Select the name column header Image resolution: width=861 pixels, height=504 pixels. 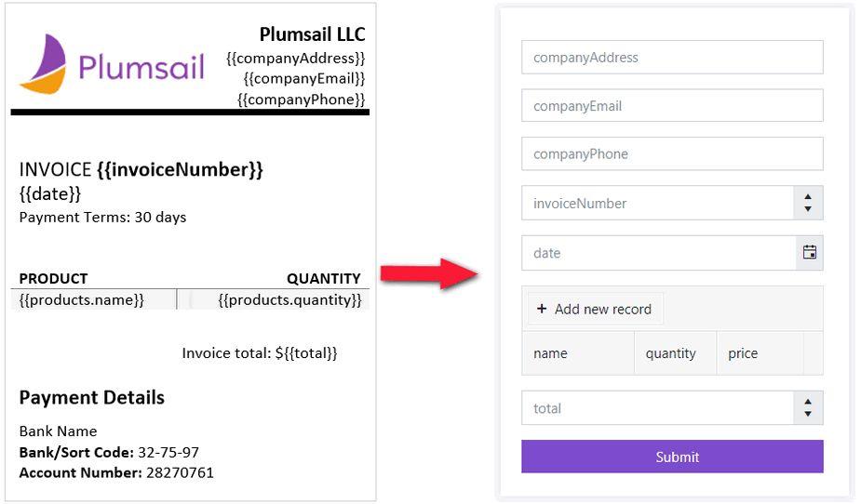tap(577, 353)
